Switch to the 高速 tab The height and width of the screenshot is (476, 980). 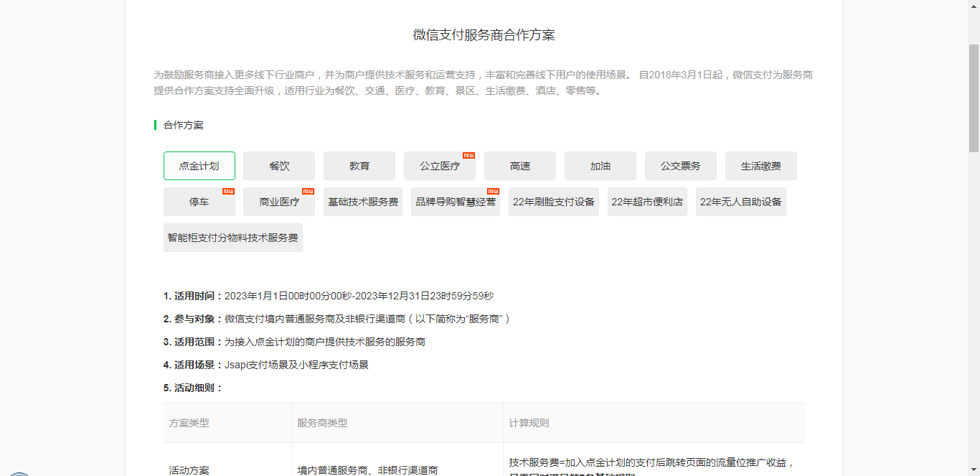point(520,166)
